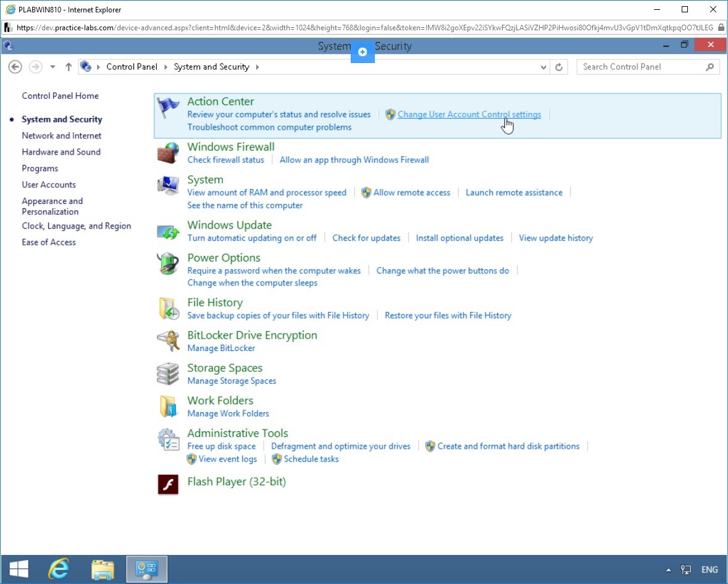Open File Explorer from the taskbar
The width and height of the screenshot is (728, 584).
point(103,569)
